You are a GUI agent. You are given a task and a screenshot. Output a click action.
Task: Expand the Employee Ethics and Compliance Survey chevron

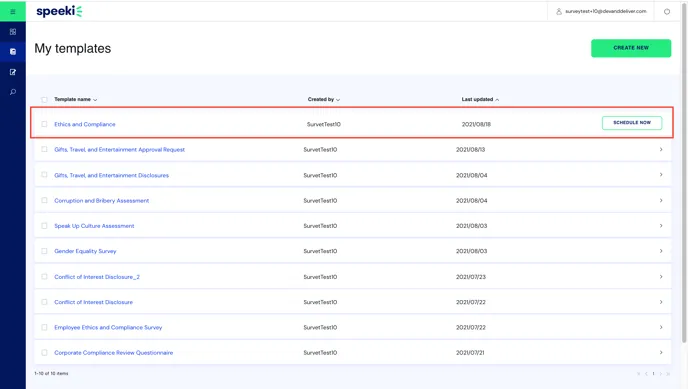pyautogui.click(x=661, y=327)
